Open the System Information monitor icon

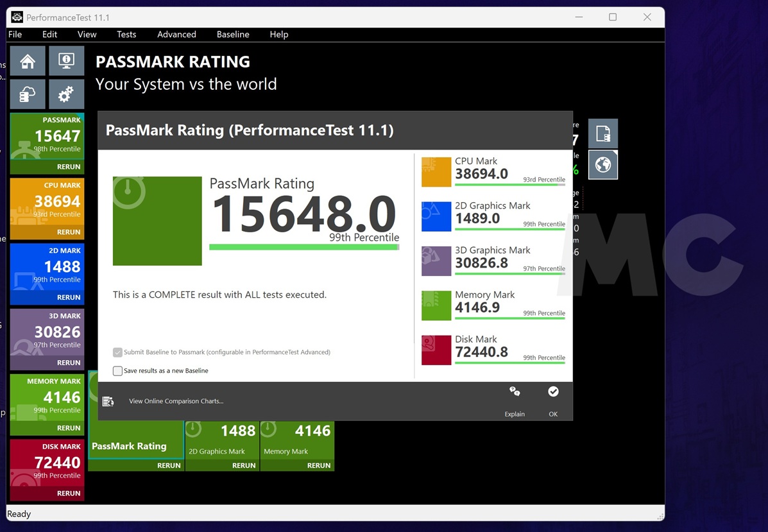click(67, 61)
